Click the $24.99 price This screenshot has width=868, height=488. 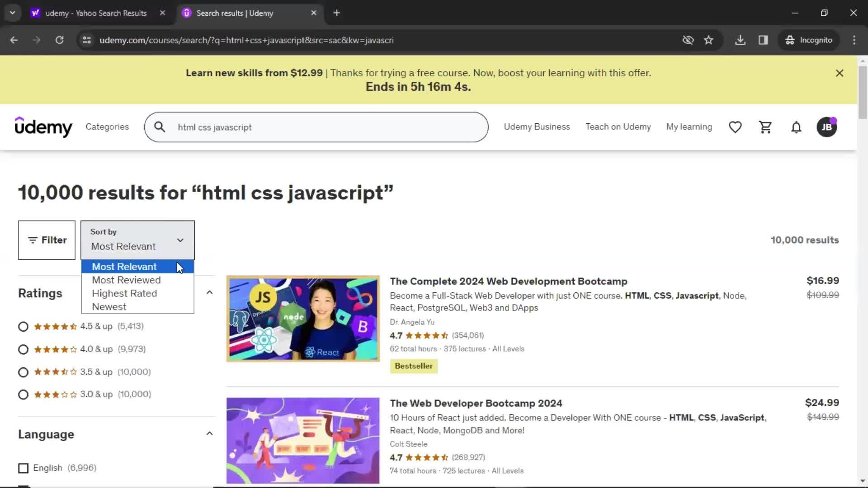coord(821,403)
